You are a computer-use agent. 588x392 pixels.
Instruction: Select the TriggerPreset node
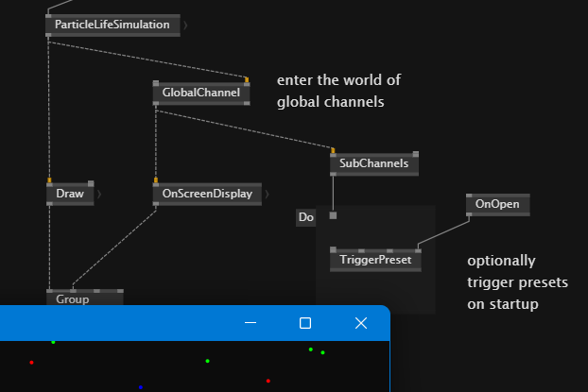pyautogui.click(x=375, y=260)
